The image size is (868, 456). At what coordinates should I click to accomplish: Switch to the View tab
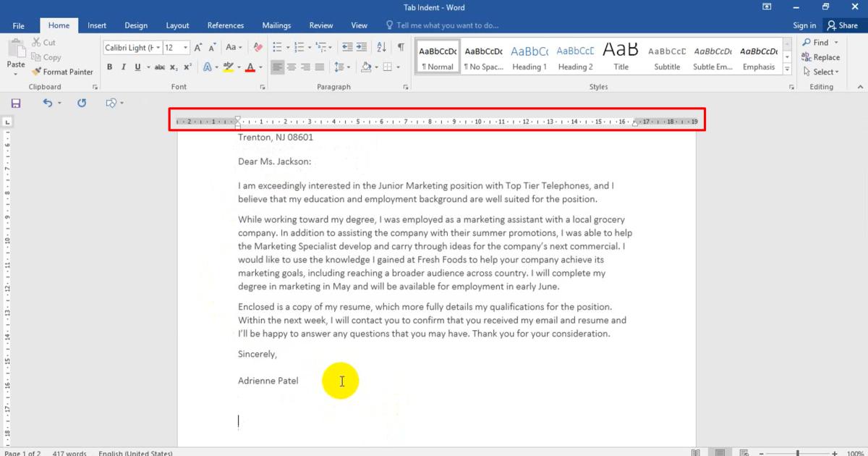(359, 25)
